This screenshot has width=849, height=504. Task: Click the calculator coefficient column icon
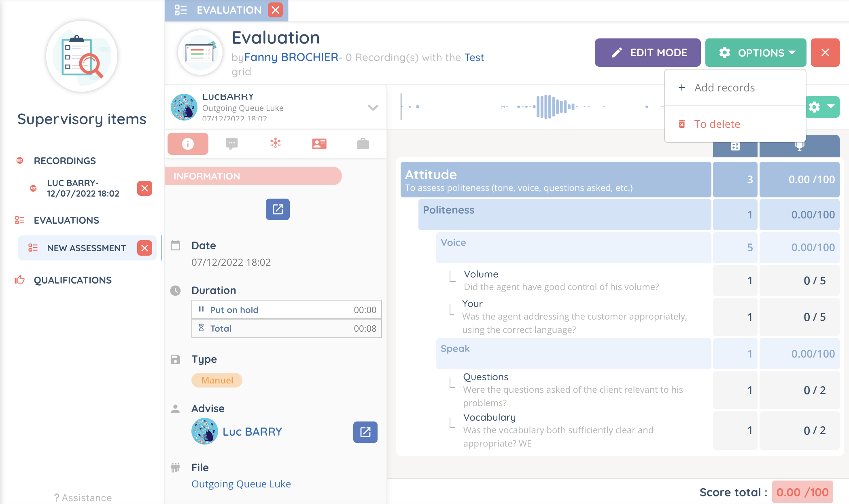point(735,146)
